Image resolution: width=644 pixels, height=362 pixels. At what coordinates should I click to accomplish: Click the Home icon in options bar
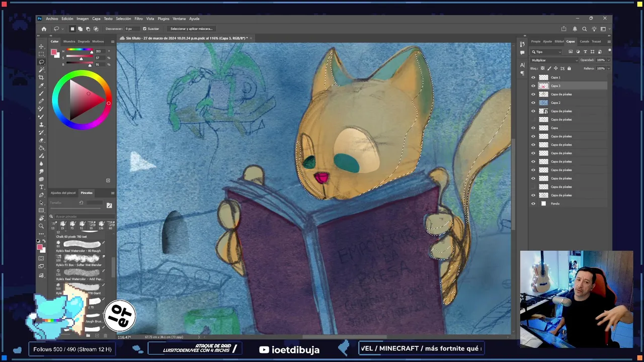(x=44, y=29)
